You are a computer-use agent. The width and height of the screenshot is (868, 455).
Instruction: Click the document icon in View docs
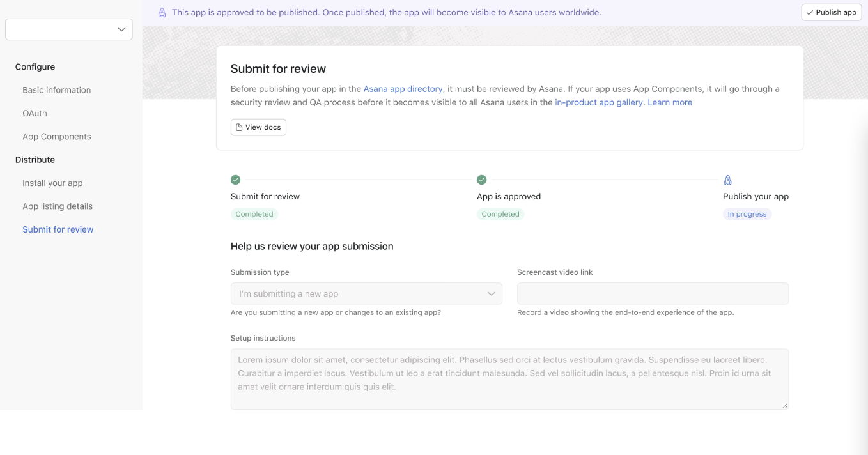(x=239, y=127)
